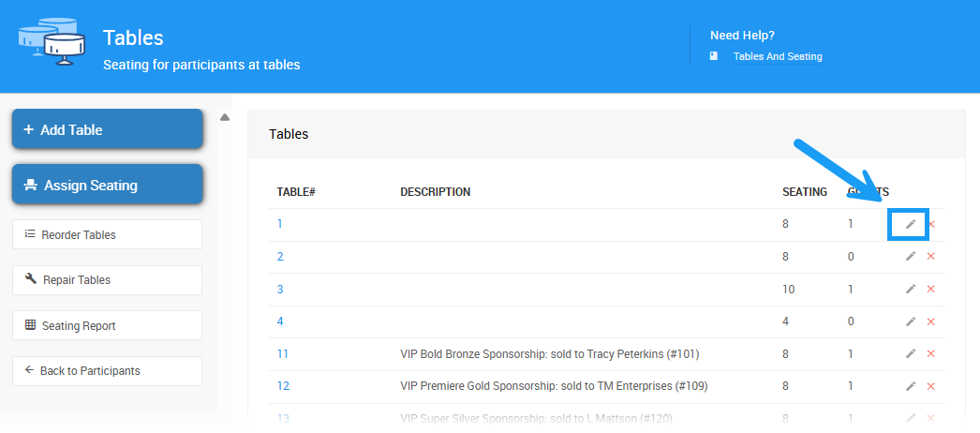Edit table 2 with the pencil icon
Screen dimensions: 980x433
click(911, 257)
